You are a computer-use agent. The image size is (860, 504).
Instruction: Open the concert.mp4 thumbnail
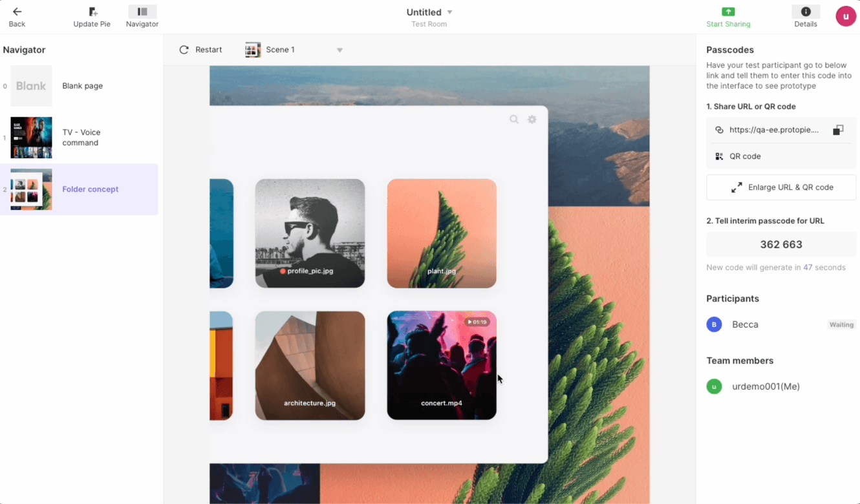click(x=442, y=365)
